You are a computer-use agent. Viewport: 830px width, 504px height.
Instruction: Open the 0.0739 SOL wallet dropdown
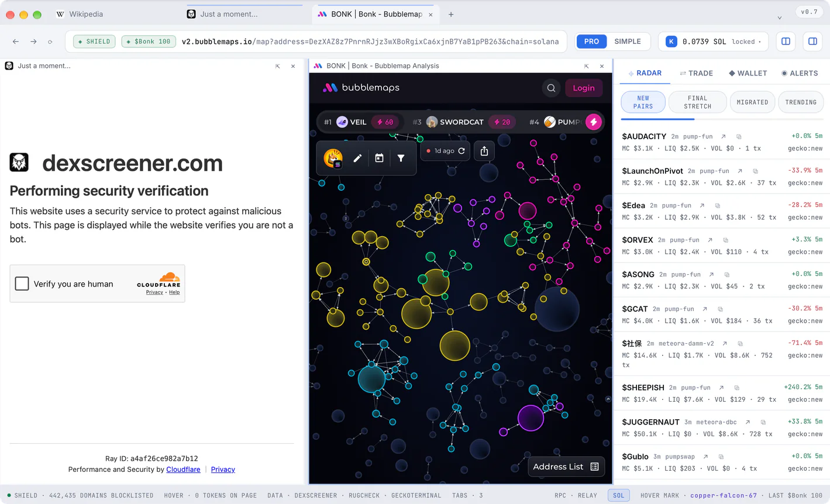click(x=713, y=42)
